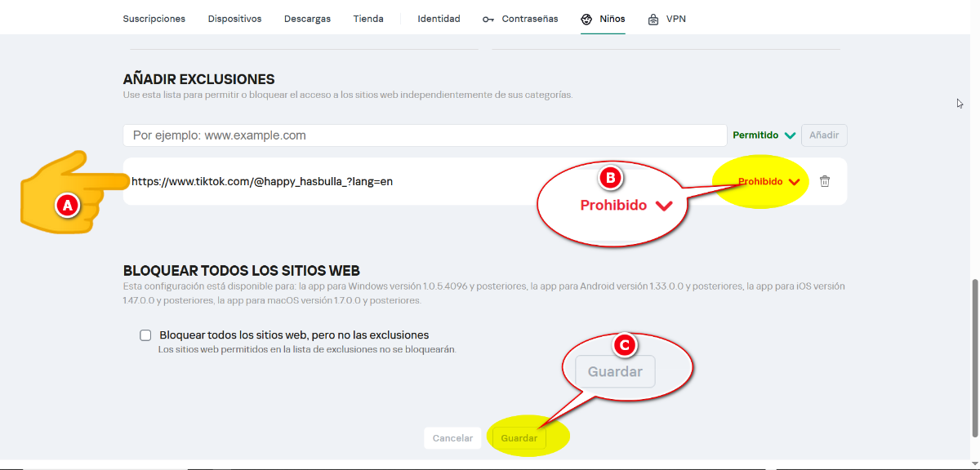Go to the Descargas tab
This screenshot has width=980, height=470.
(307, 19)
